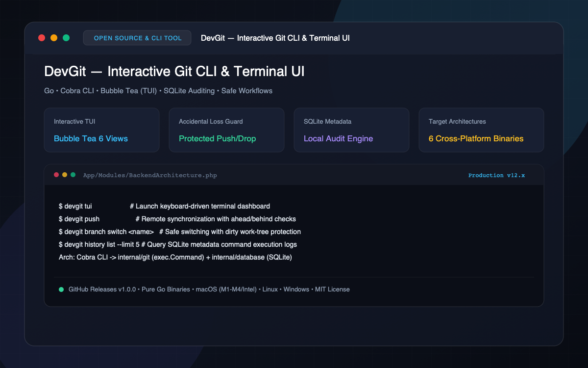Click the green status dot beside GitHub Releases
The height and width of the screenshot is (368, 588).
(x=61, y=289)
